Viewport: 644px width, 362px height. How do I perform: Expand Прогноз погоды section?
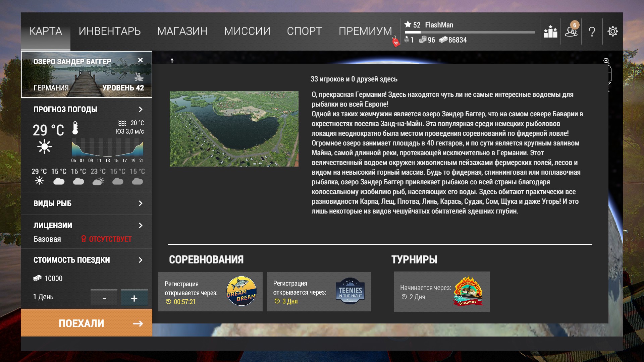point(140,110)
